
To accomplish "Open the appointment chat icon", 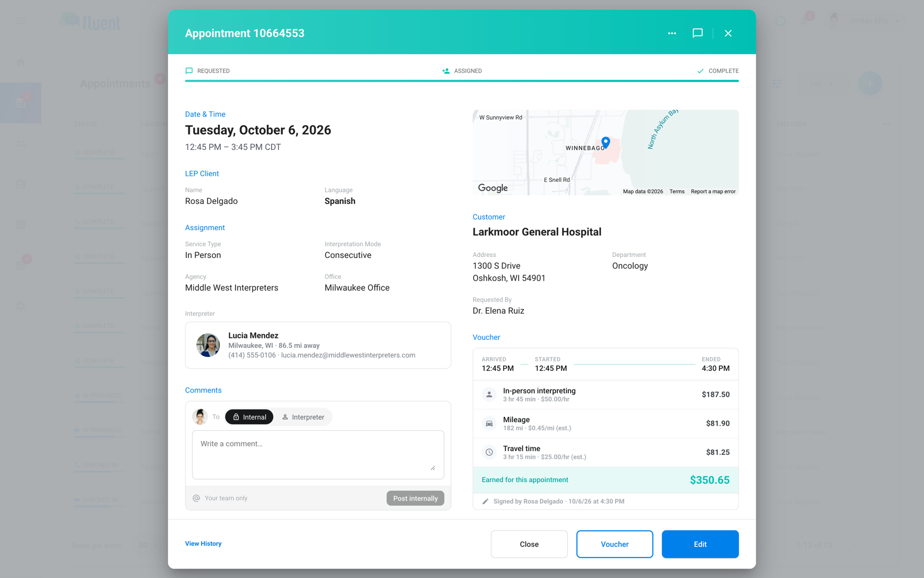I will tap(697, 33).
